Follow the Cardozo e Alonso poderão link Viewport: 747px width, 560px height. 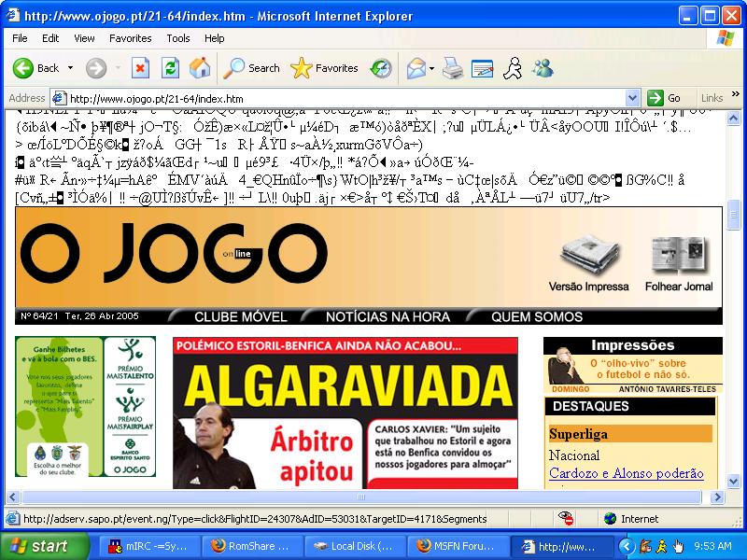tap(627, 473)
